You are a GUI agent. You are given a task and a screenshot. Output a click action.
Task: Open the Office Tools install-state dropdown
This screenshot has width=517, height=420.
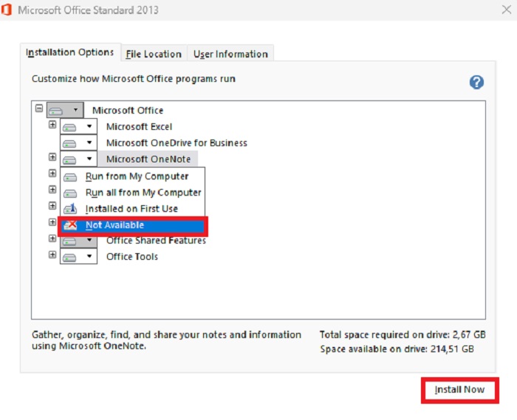(x=78, y=256)
